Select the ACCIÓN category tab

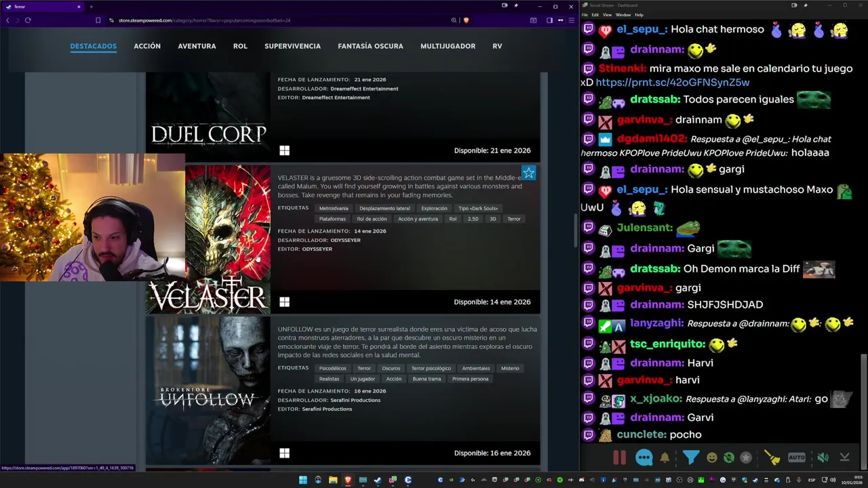click(147, 46)
